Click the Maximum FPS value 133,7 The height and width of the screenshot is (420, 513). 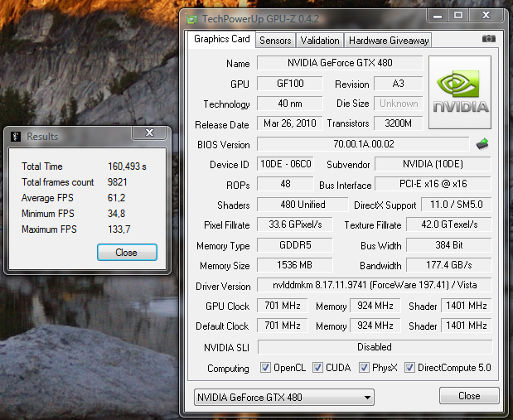coord(119,229)
